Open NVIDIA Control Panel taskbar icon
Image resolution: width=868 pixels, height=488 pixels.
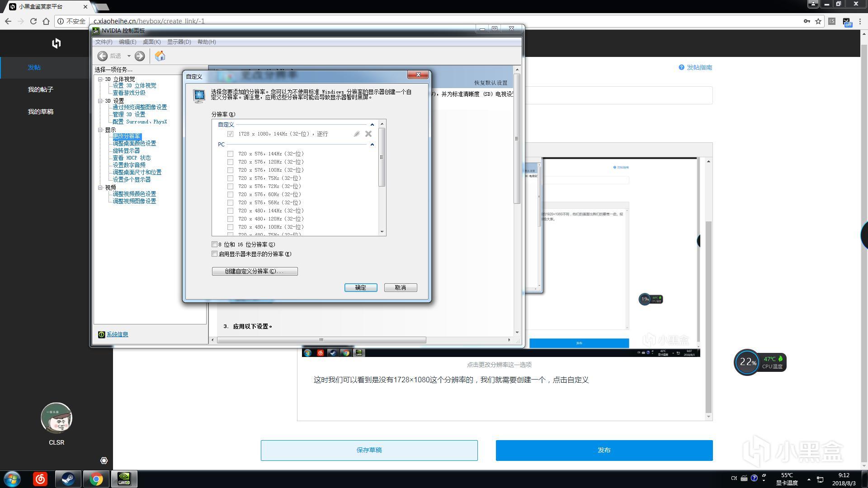click(x=124, y=479)
